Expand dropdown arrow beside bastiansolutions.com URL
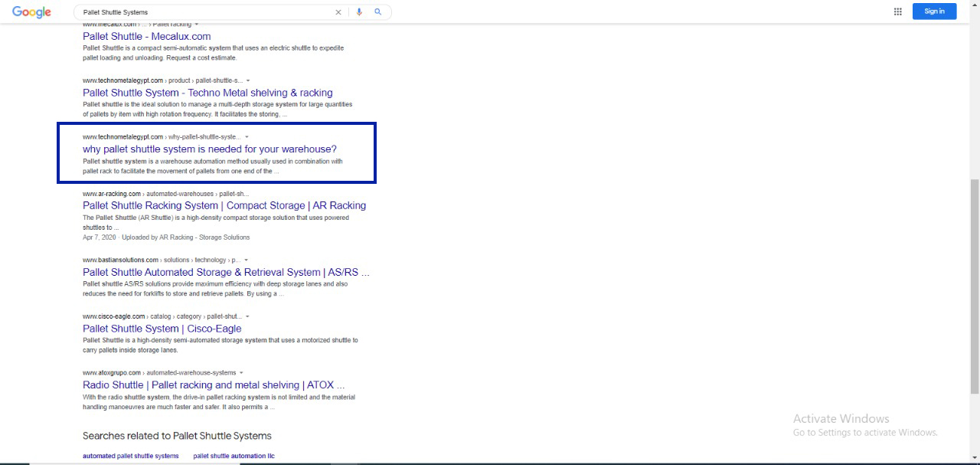Viewport: 980px width, 465px height. click(246, 260)
